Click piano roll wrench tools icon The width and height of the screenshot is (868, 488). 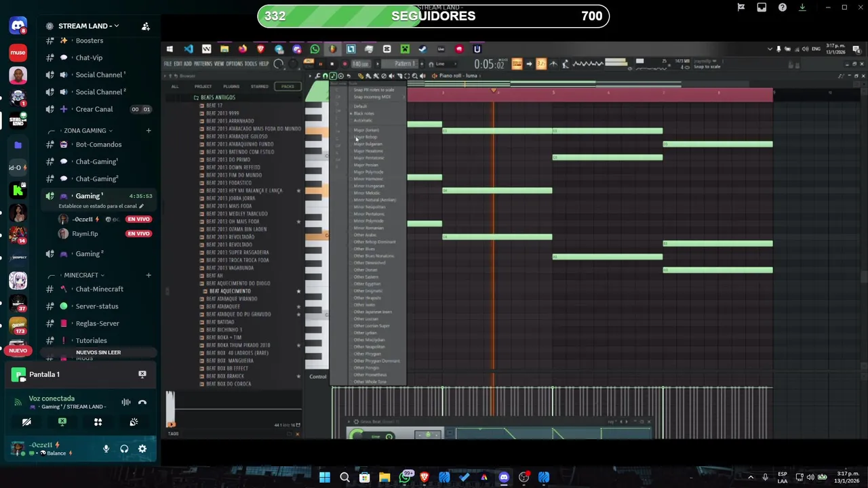[x=317, y=76]
